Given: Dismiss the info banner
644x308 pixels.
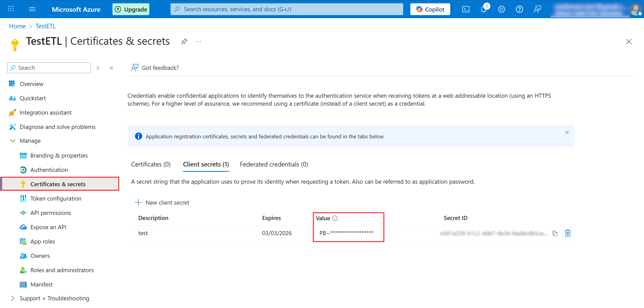Looking at the screenshot, I should (567, 133).
